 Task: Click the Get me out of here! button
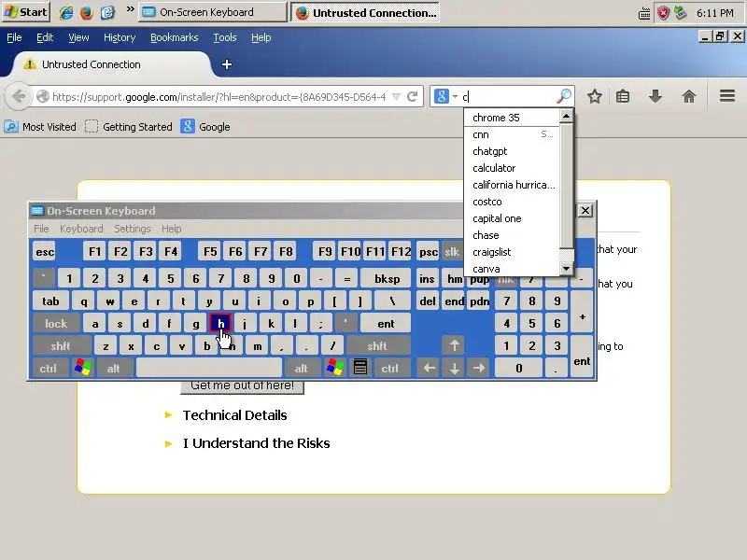coord(242,386)
